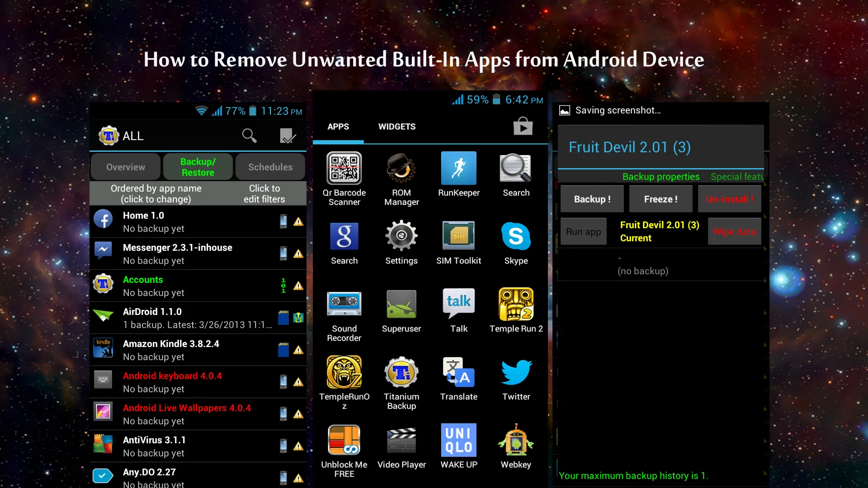Tap batch actions checkmark icon in Titanium header
This screenshot has height=488, width=868.
coord(288,136)
